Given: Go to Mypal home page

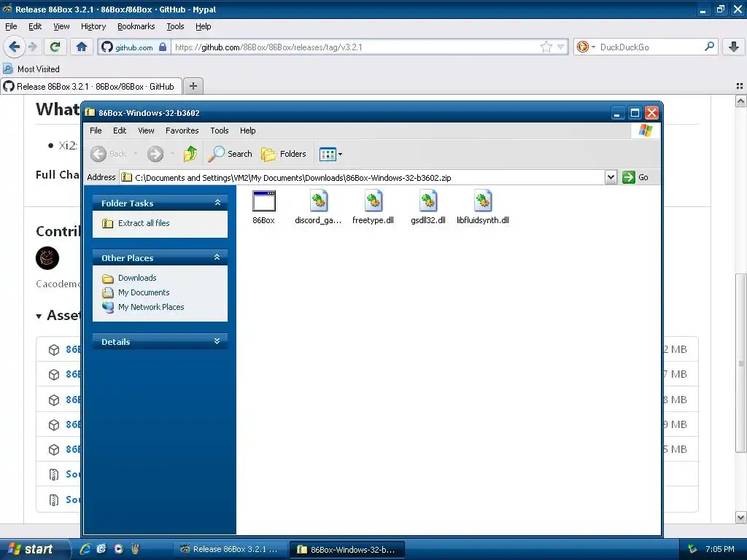Looking at the screenshot, I should click(82, 47).
